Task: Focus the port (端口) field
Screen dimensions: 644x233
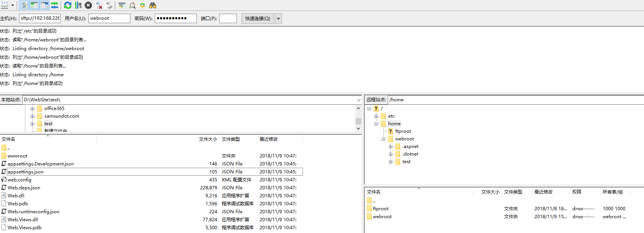Action: pos(228,18)
